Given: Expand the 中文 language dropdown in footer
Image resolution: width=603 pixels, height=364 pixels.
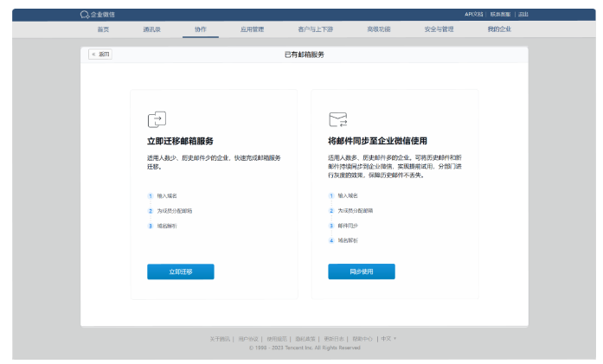Looking at the screenshot, I should pos(388,339).
